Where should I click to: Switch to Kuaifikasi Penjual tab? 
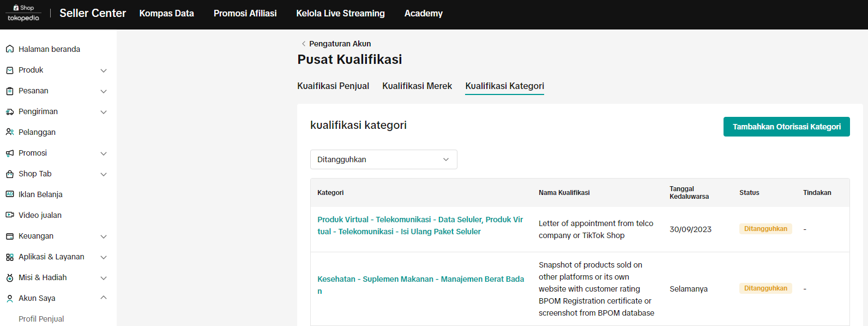[x=333, y=86]
